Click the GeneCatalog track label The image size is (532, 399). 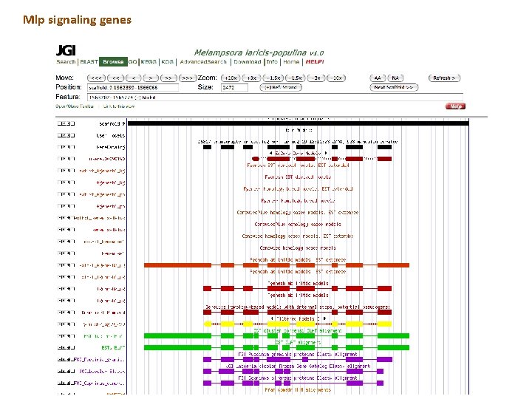111,147
